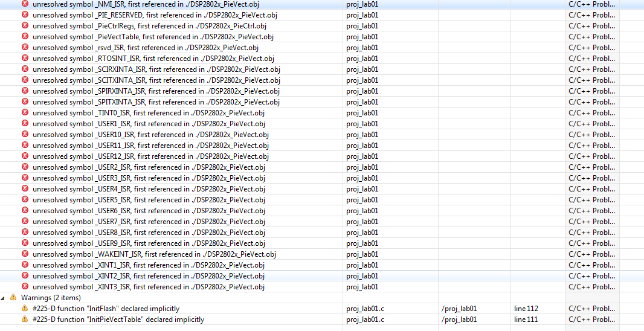Select the unresolved symbol _USER1_ISR error text
This screenshot has width=644, height=331.
click(149, 124)
